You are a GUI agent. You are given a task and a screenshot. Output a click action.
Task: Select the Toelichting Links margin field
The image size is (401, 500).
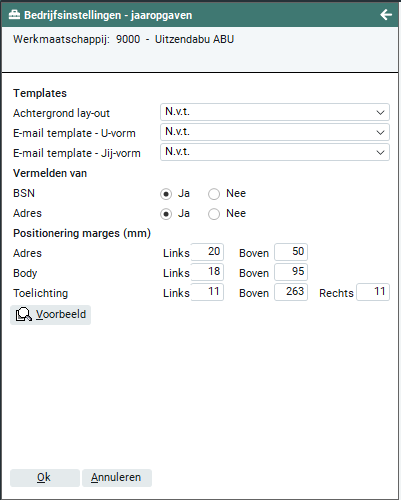(207, 292)
